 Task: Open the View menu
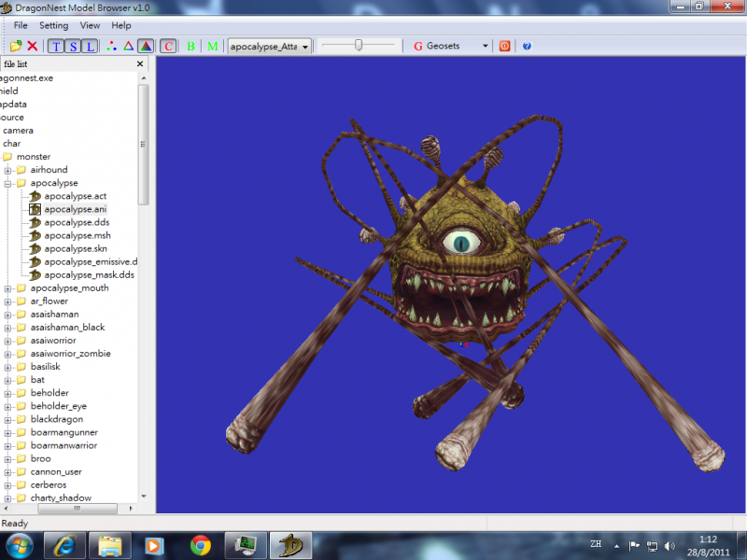coord(90,25)
